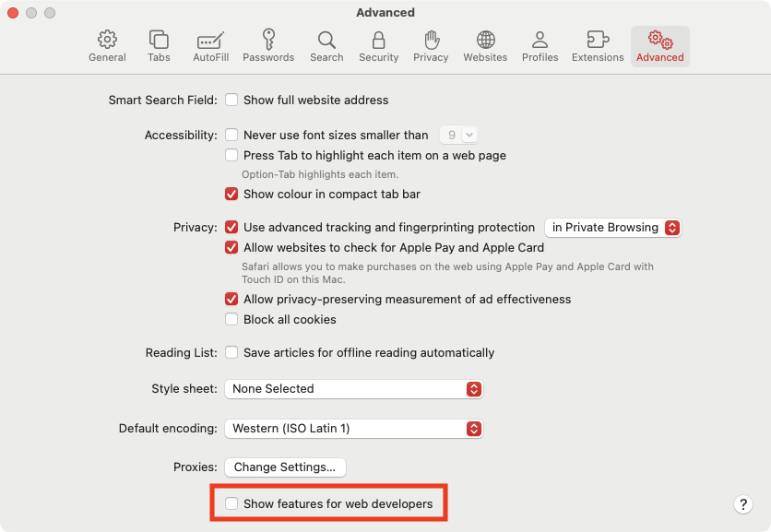Switch to the AutoFill pane
The image size is (771, 532).
click(x=210, y=46)
